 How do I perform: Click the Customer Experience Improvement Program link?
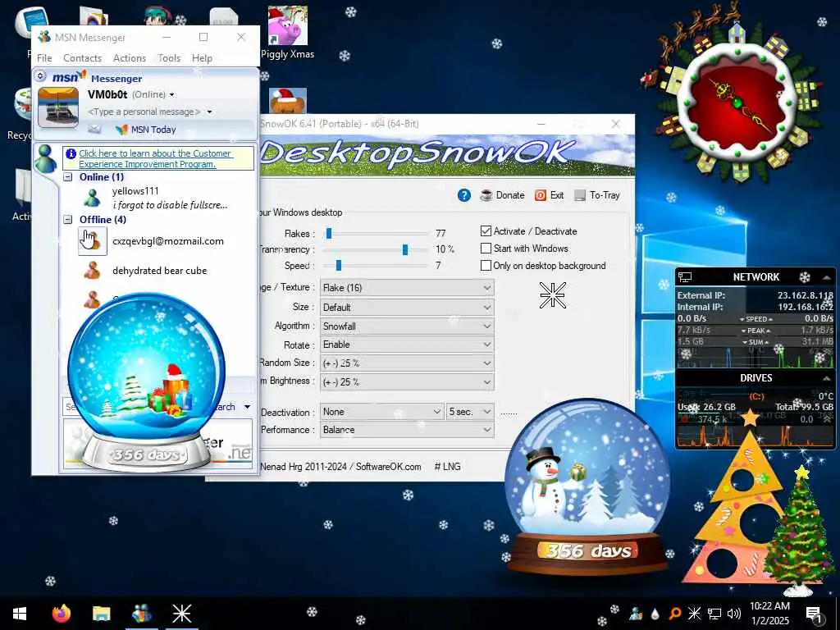pyautogui.click(x=155, y=158)
